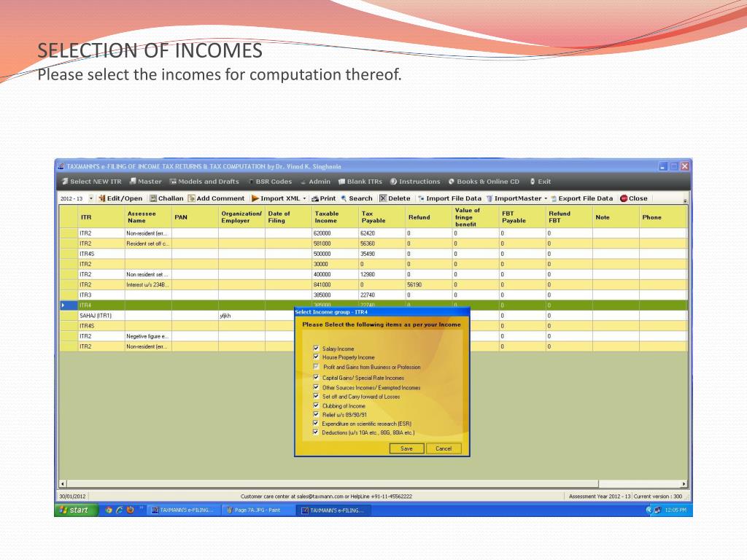
Task: Toggle the Deductions u/s 10A checkbox
Action: point(315,432)
